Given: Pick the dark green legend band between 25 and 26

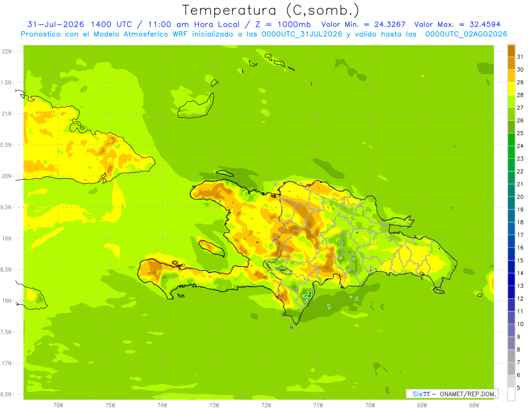Looking at the screenshot, I should [x=511, y=127].
